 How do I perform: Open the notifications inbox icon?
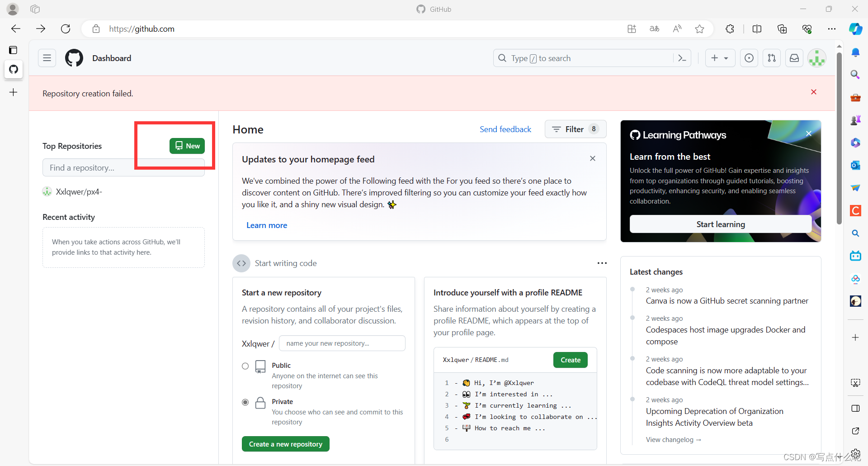coord(794,58)
